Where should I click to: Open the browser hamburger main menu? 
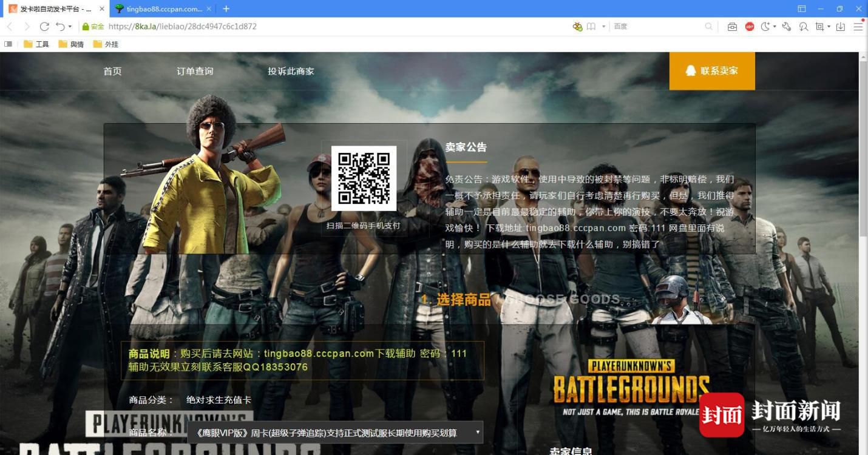858,27
